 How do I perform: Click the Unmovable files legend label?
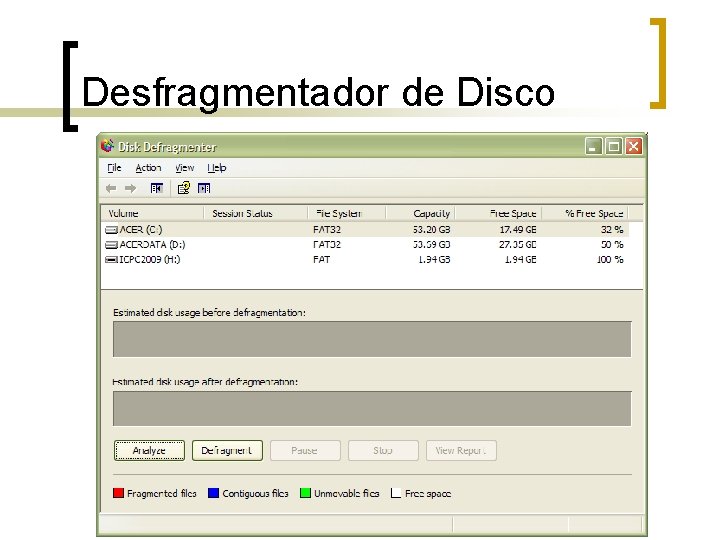pyautogui.click(x=347, y=494)
